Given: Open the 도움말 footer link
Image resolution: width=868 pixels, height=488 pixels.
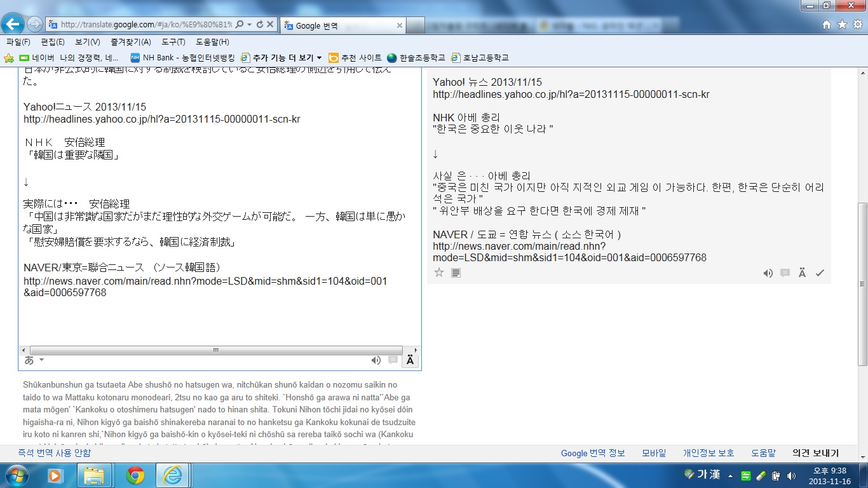Looking at the screenshot, I should click(x=763, y=453).
